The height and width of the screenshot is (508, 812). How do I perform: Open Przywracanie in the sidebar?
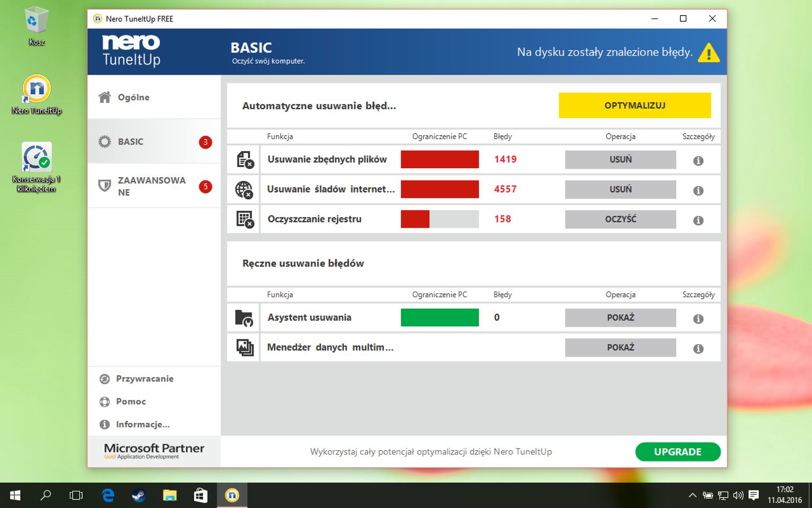[144, 379]
